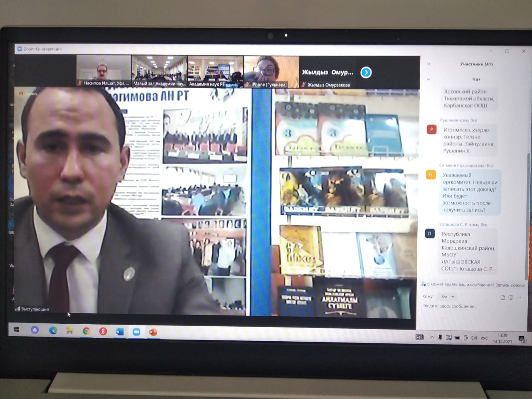The height and width of the screenshot is (399, 532).
Task: Click the chat message input field
Action: pos(465,306)
